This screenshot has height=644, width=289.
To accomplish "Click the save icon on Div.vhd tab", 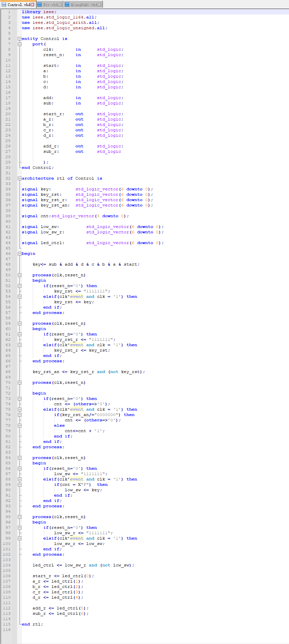I will coord(40,4).
